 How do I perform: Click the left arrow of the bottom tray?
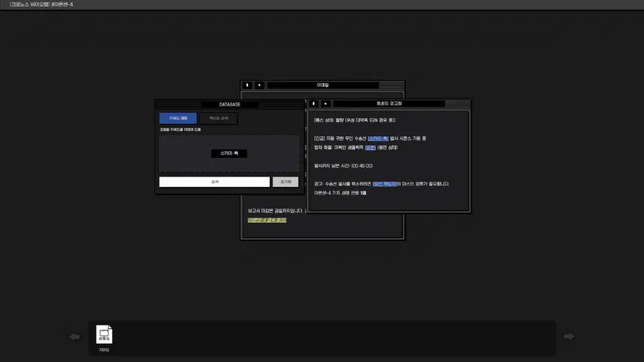tap(74, 337)
